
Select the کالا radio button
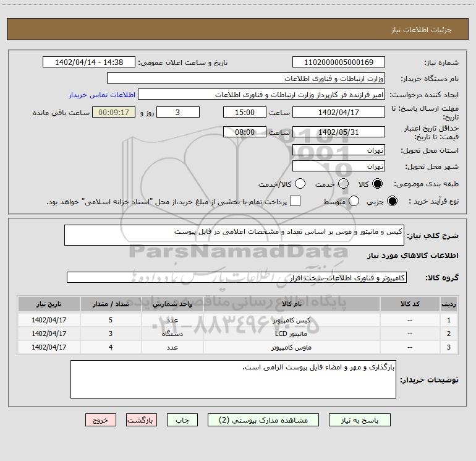(x=377, y=184)
